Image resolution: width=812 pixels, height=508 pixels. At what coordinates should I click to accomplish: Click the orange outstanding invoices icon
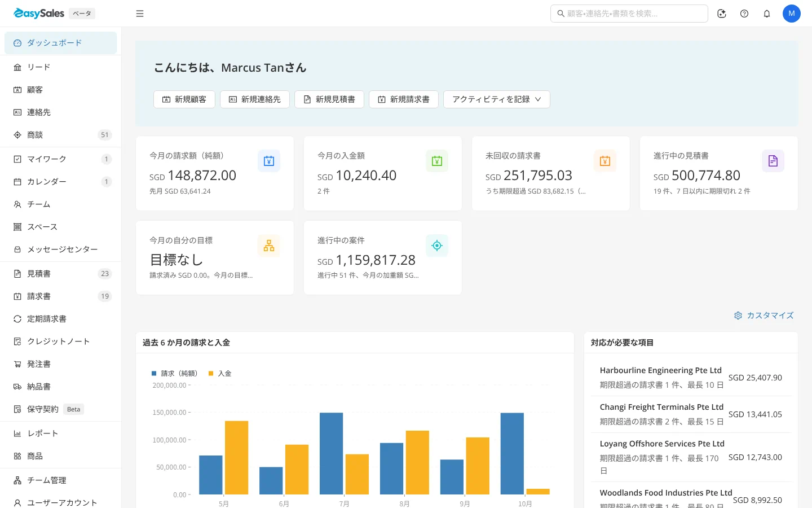[605, 161]
